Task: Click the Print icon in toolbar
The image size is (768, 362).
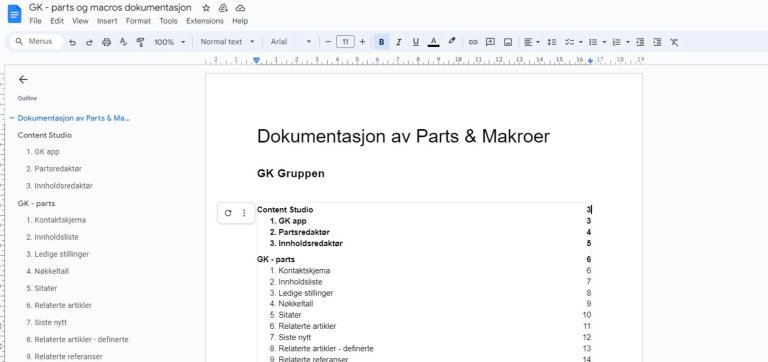Action: pyautogui.click(x=106, y=42)
